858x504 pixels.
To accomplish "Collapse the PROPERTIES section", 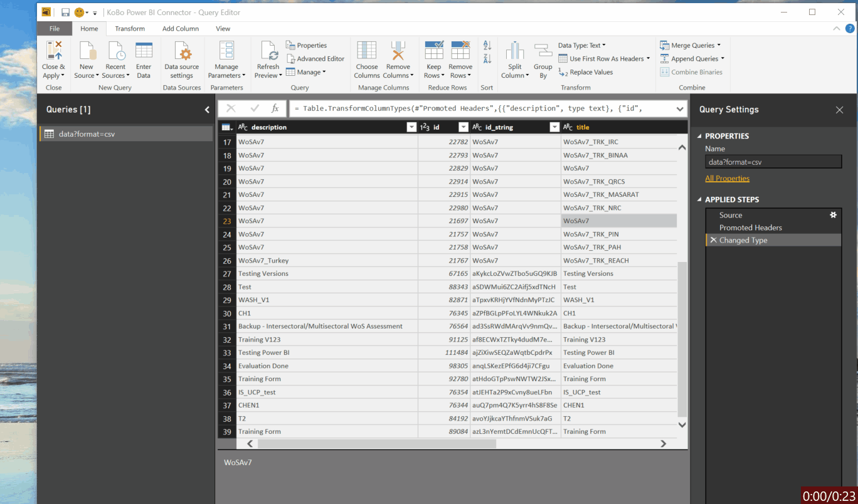I will coord(701,136).
